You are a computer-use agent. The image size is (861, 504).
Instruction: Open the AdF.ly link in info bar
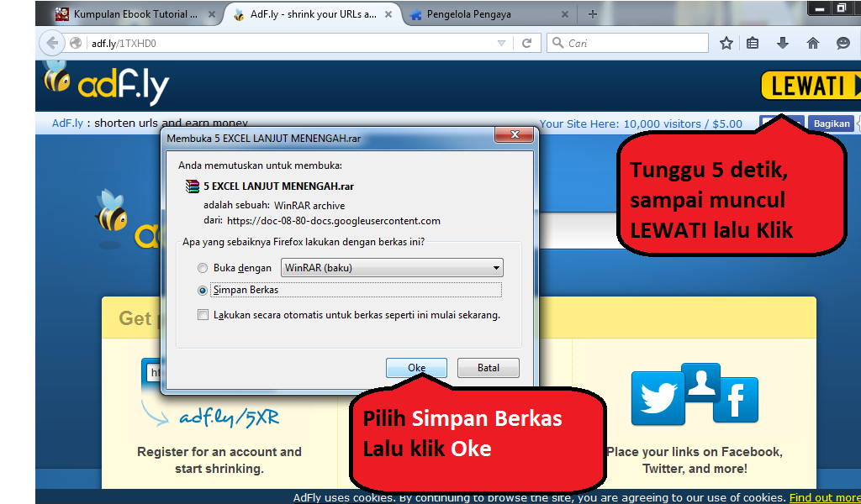click(x=67, y=123)
